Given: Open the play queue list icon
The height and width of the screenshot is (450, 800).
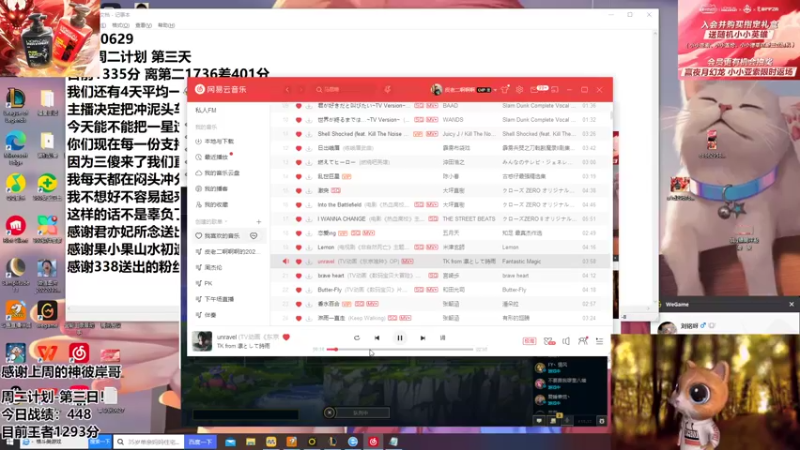Looking at the screenshot, I should (599, 341).
